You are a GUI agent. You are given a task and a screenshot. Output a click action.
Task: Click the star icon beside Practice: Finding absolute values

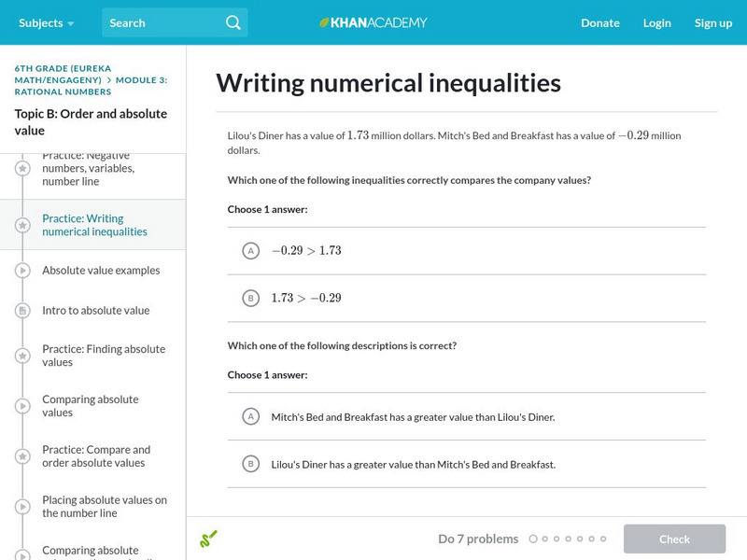pos(22,356)
